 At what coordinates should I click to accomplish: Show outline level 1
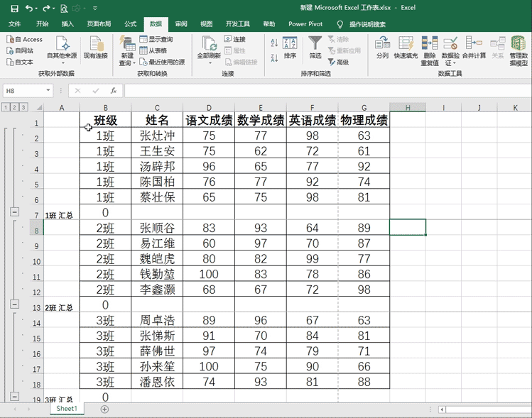(6, 107)
